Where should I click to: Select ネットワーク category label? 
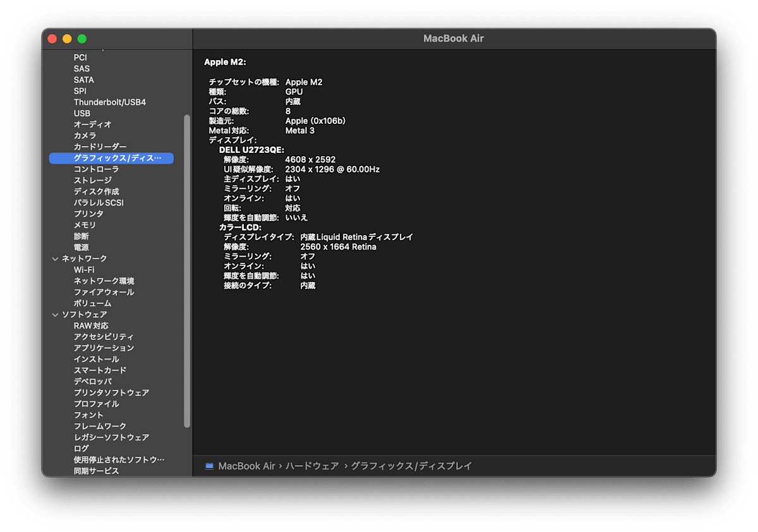coord(84,258)
